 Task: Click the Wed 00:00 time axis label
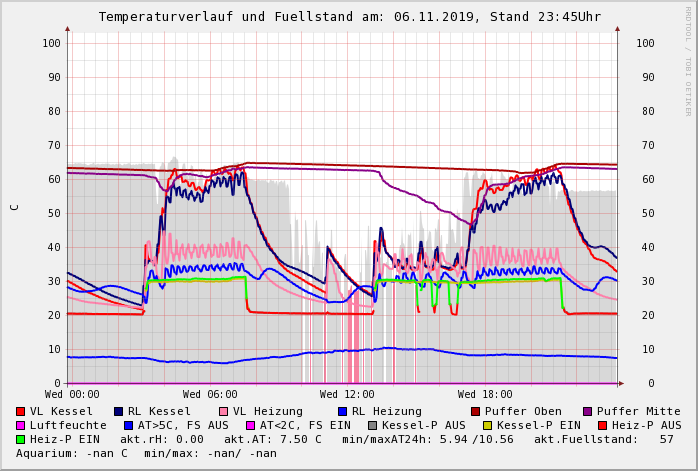72,395
